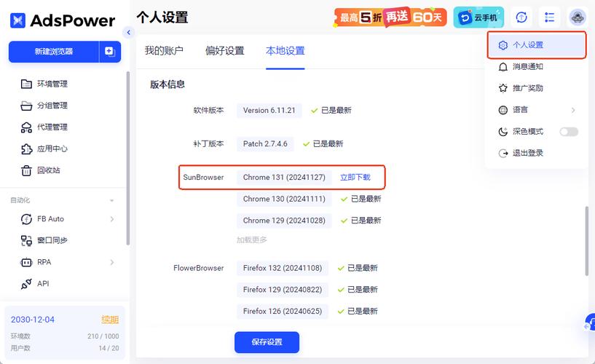Click the API plug icon
The width and height of the screenshot is (595, 364).
pyautogui.click(x=26, y=284)
